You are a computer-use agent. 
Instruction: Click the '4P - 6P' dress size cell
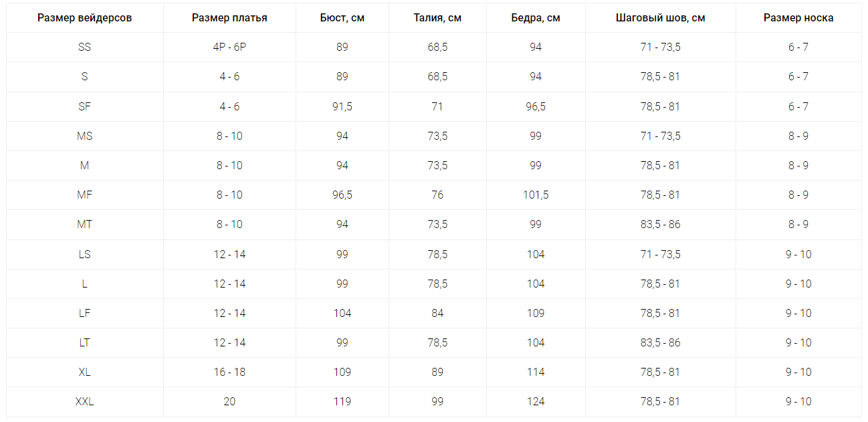pos(229,47)
